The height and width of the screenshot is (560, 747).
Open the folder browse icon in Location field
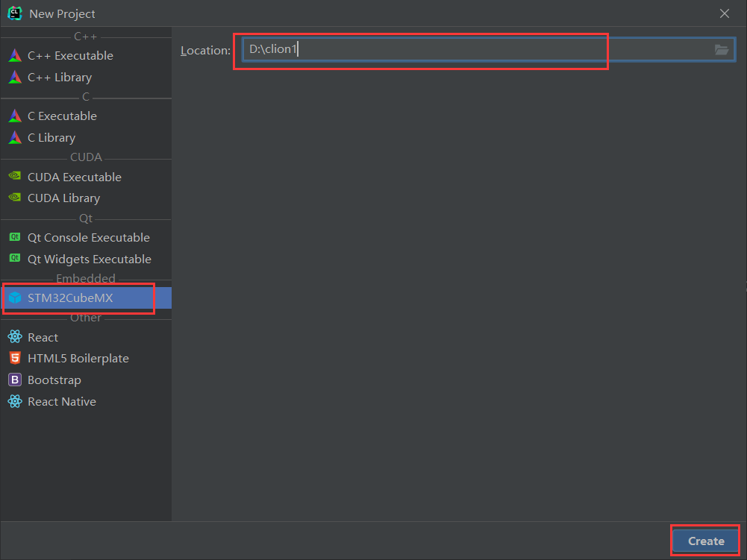722,49
